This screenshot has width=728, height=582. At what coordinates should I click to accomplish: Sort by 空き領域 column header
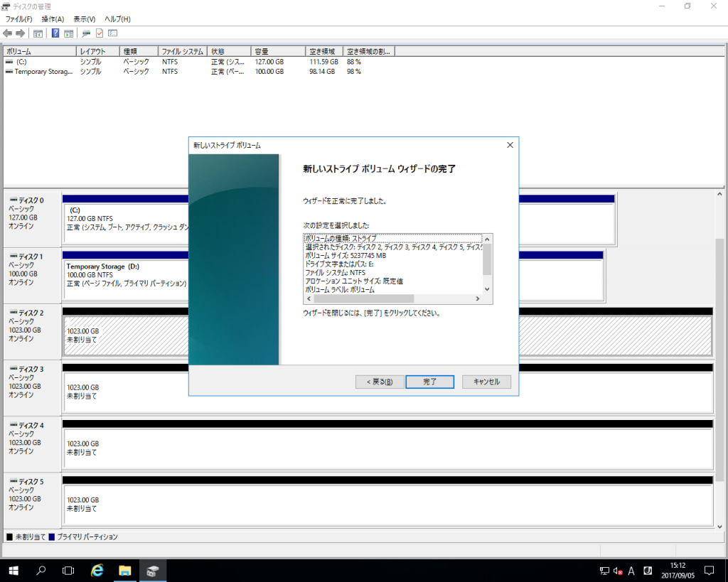[324, 51]
